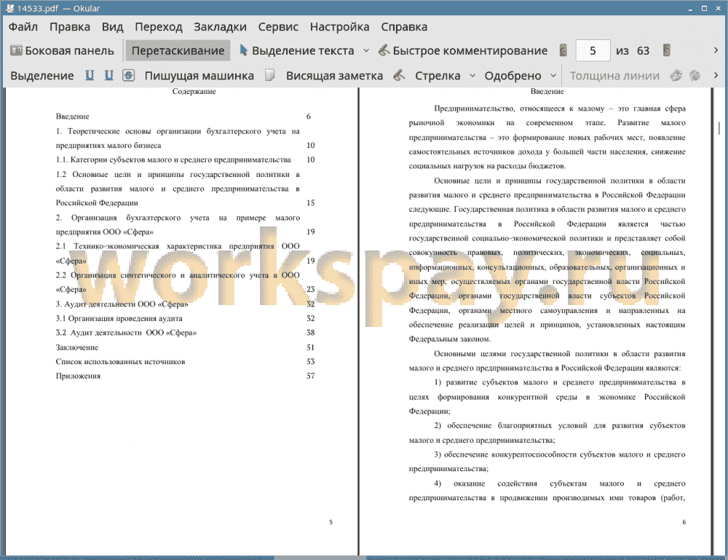Open dropdown arrow next to Выделение текста
This screenshot has width=728, height=560.
[366, 51]
